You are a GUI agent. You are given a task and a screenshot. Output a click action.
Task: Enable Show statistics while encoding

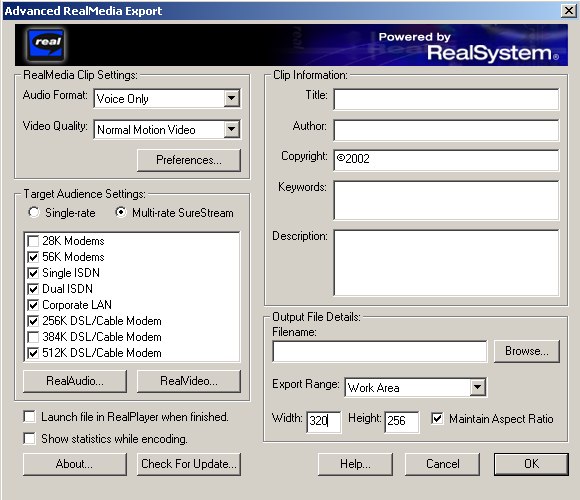pos(29,439)
